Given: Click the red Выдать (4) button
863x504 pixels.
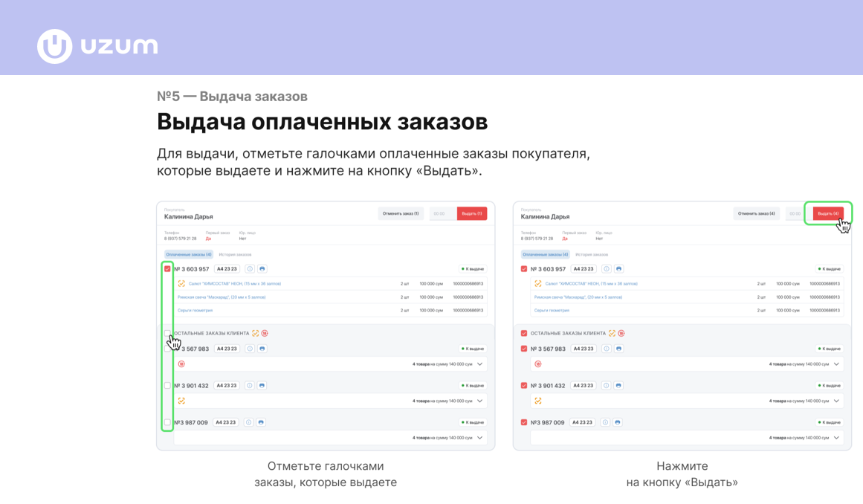Looking at the screenshot, I should click(x=828, y=213).
